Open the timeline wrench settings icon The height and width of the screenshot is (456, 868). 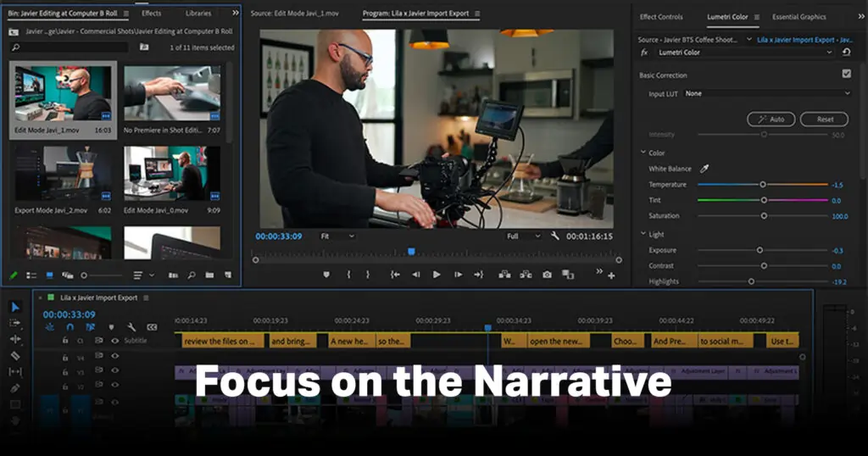click(x=131, y=327)
